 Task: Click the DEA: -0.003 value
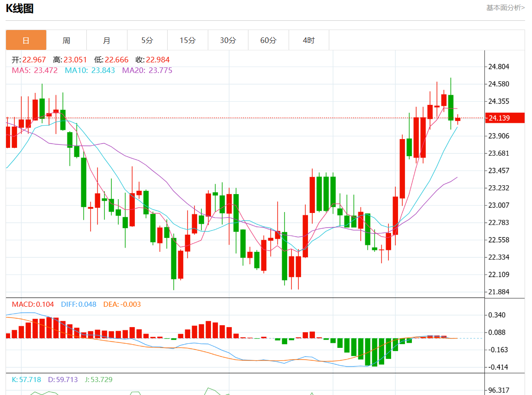coord(122,304)
